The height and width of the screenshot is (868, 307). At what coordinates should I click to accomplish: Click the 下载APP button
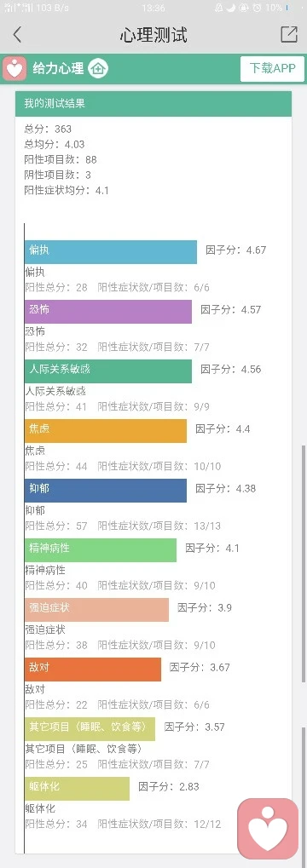[x=272, y=69]
